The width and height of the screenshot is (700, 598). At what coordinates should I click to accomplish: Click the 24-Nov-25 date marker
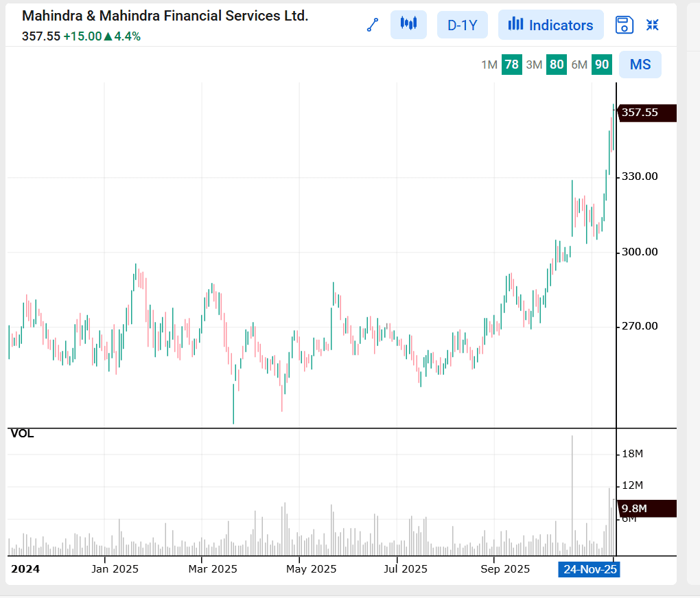589,569
